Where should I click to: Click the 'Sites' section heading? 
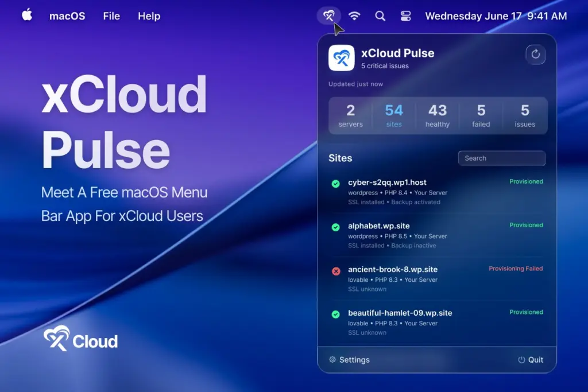340,158
